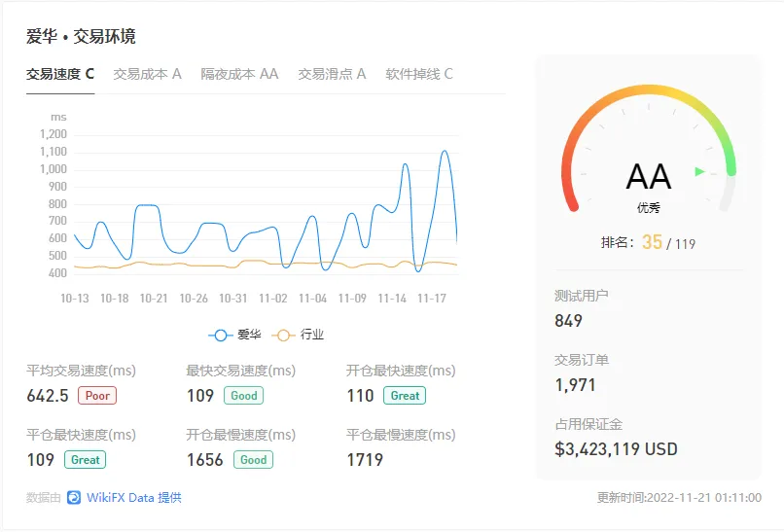Click the 开仓最慢速度 value 1656
784x532 pixels.
tap(205, 459)
